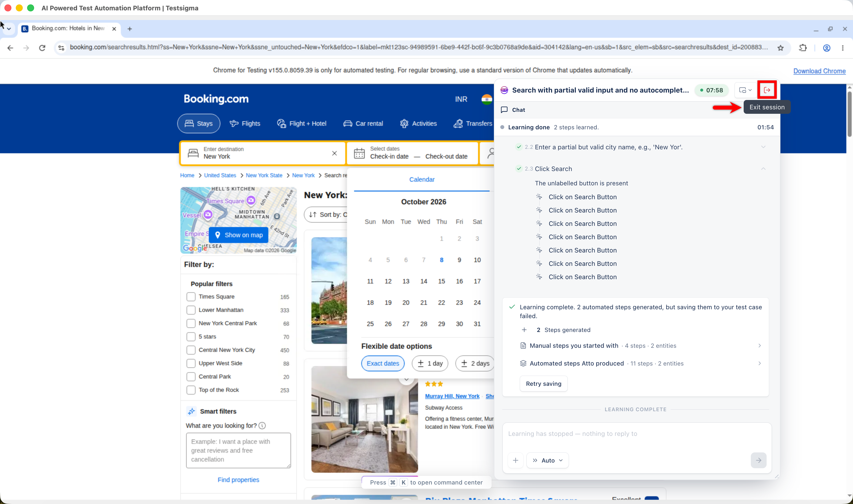Click India flag language icon

click(487, 99)
